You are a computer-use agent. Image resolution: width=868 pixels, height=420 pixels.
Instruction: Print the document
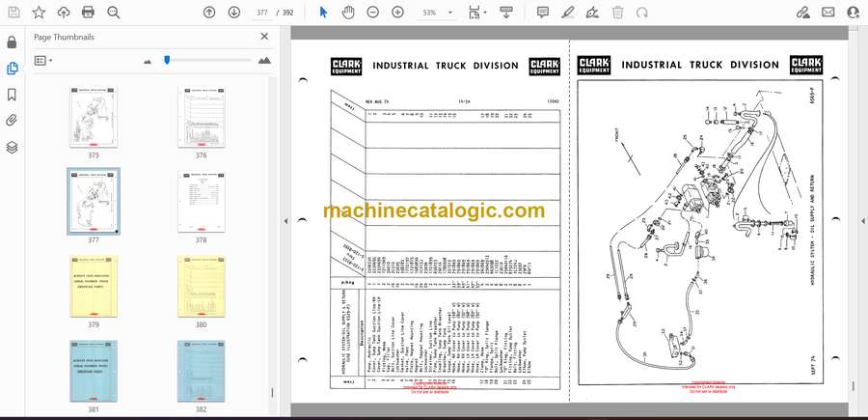(x=88, y=13)
